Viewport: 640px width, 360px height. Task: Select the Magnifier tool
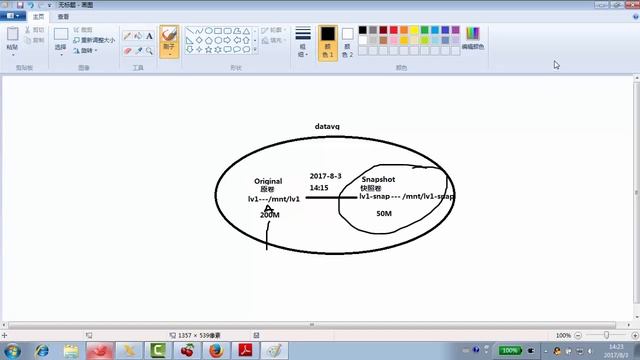[x=149, y=51]
